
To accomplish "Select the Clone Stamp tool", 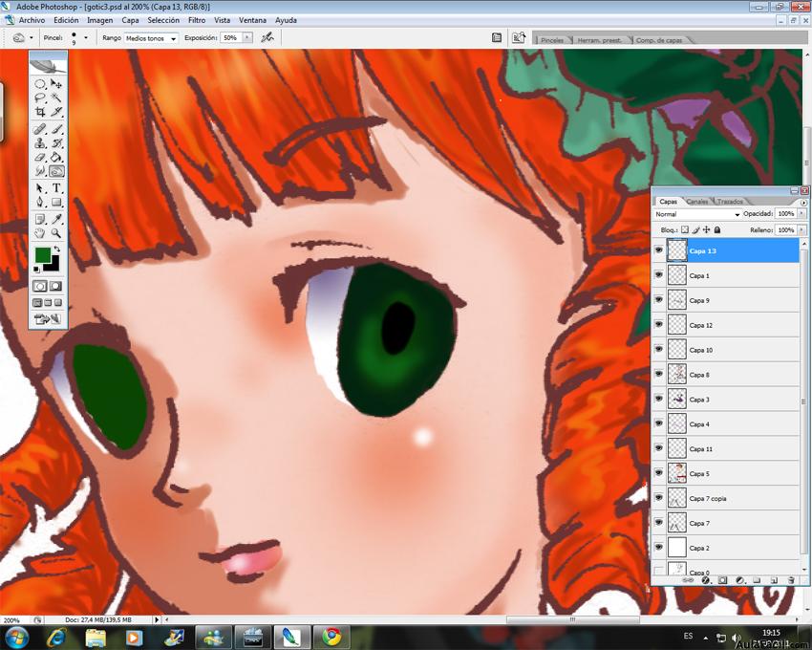I will tap(40, 143).
